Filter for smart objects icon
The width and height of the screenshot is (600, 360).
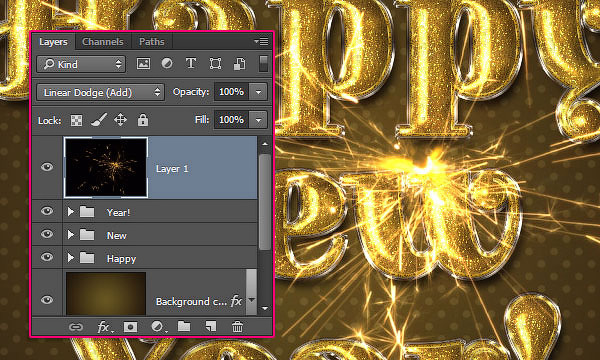(240, 64)
